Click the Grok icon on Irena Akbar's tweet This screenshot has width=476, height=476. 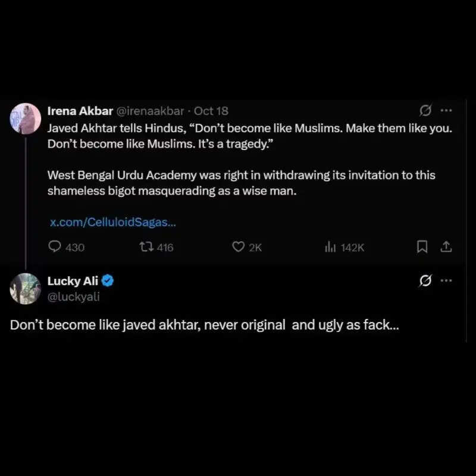pyautogui.click(x=425, y=111)
